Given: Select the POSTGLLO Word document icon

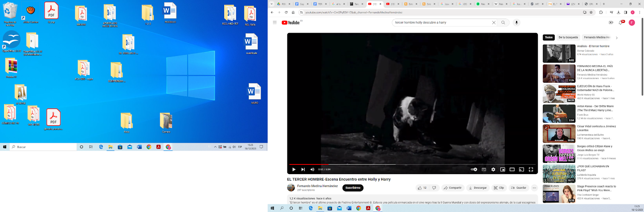Looking at the screenshot, I should pyautogui.click(x=170, y=13).
